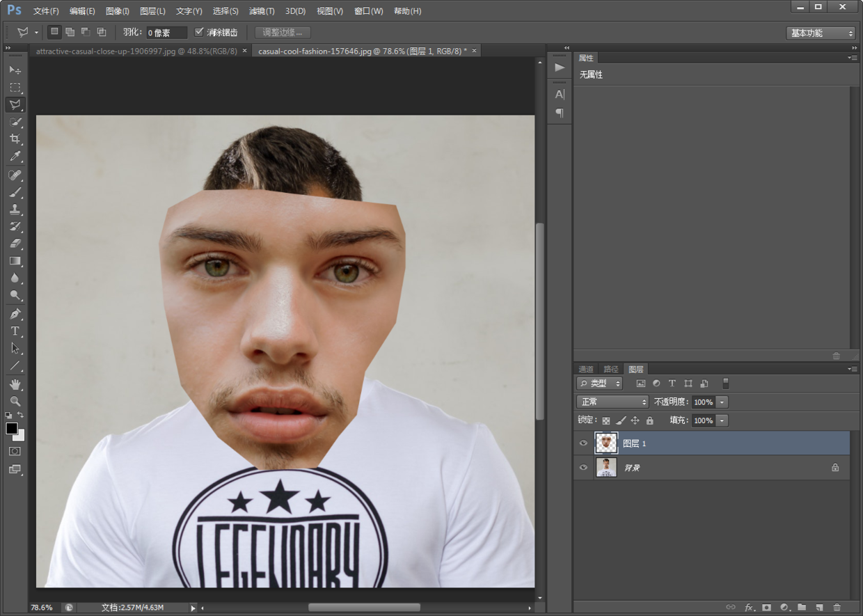Select the Gradient tool
The height and width of the screenshot is (616, 863).
tap(15, 261)
